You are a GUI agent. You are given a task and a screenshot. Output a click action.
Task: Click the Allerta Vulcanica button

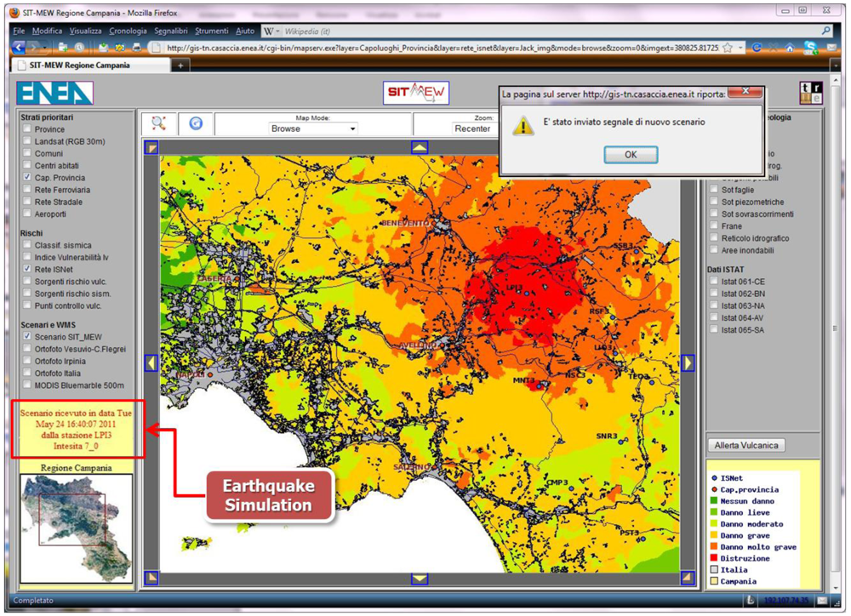pyautogui.click(x=745, y=445)
